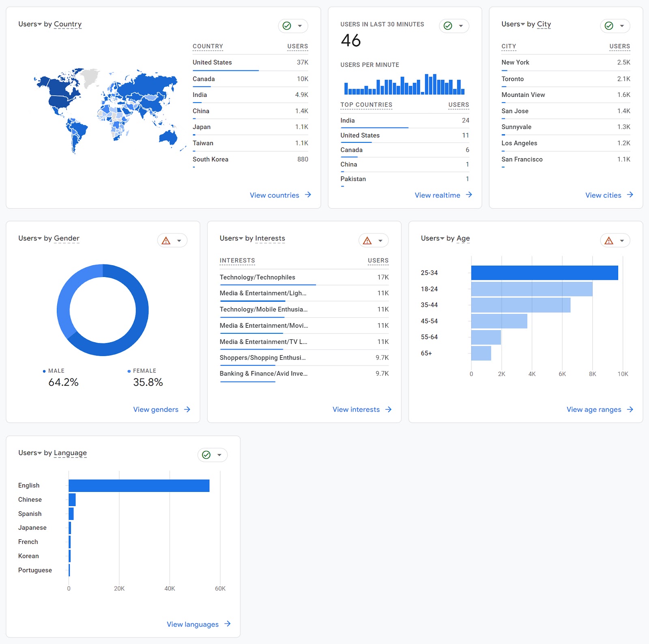Expand the dropdown on Users by Country card
649x644 pixels.
pyautogui.click(x=299, y=26)
